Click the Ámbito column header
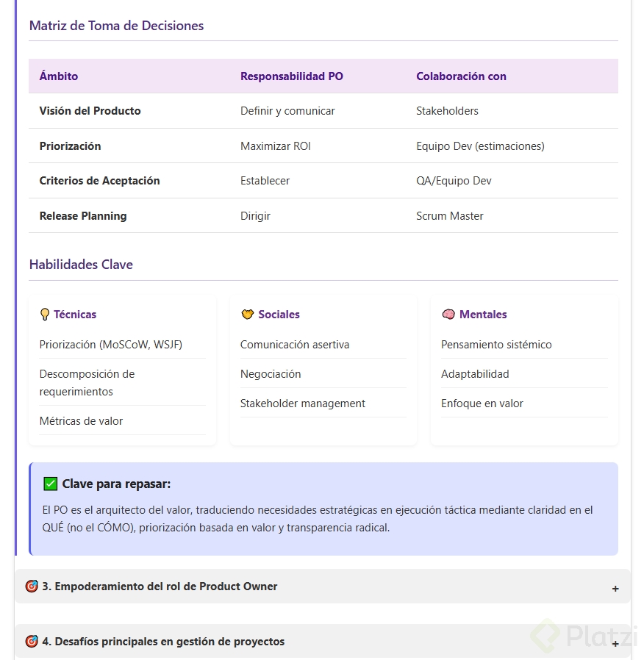The width and height of the screenshot is (644, 660). 59,76
